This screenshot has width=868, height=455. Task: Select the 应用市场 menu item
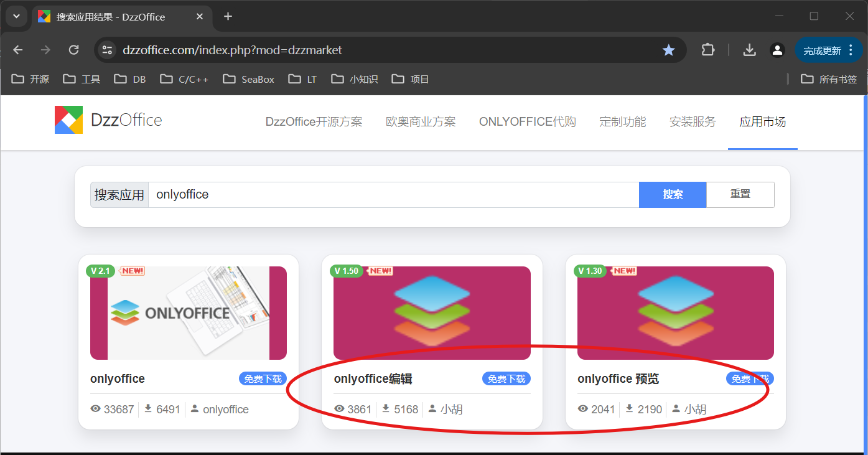click(x=762, y=122)
